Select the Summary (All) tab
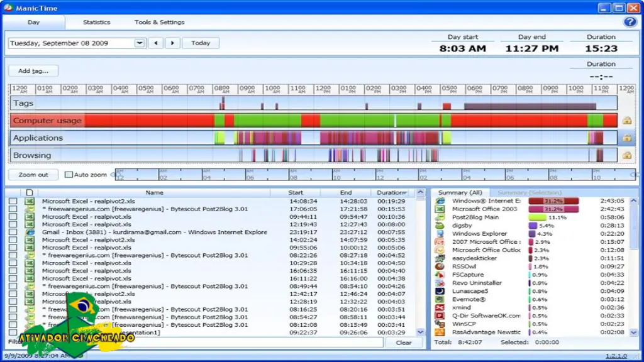 click(x=460, y=192)
